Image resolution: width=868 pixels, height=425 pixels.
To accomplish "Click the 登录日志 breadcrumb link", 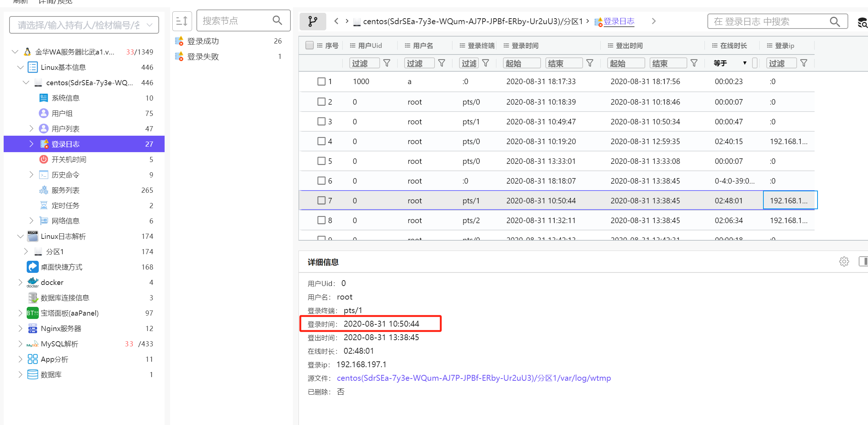I will [619, 21].
